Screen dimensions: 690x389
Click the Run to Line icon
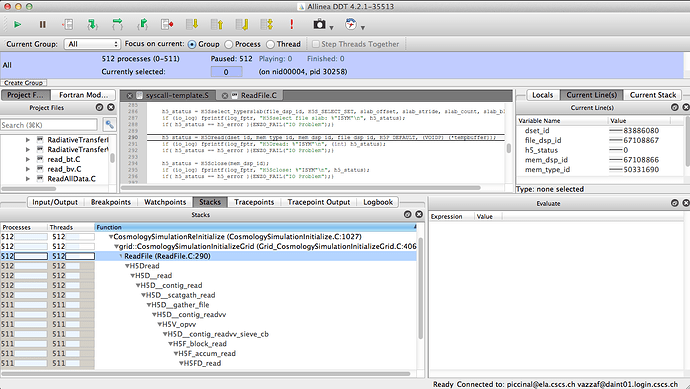pyautogui.click(x=167, y=25)
